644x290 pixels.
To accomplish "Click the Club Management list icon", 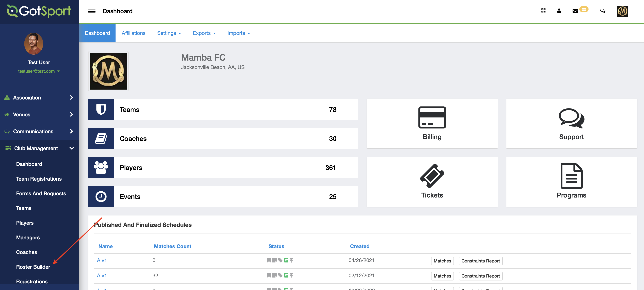I will [8, 148].
